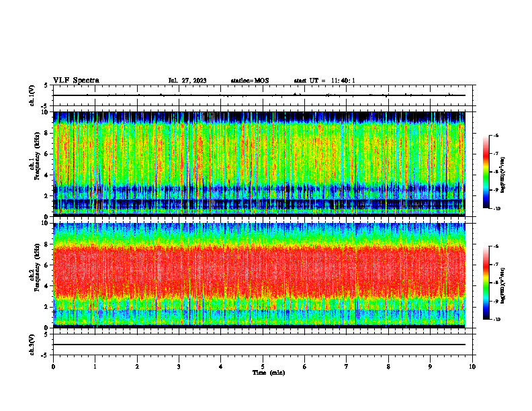Click the "start UT = 11:40:1" header text

[x=324, y=81]
